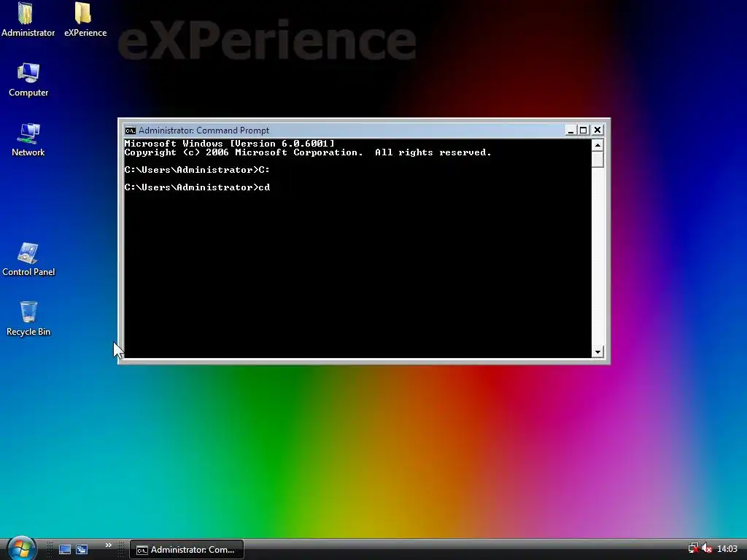Click Show Desktop in Quick Launch
Viewport: 747px width, 560px height.
tap(65, 550)
